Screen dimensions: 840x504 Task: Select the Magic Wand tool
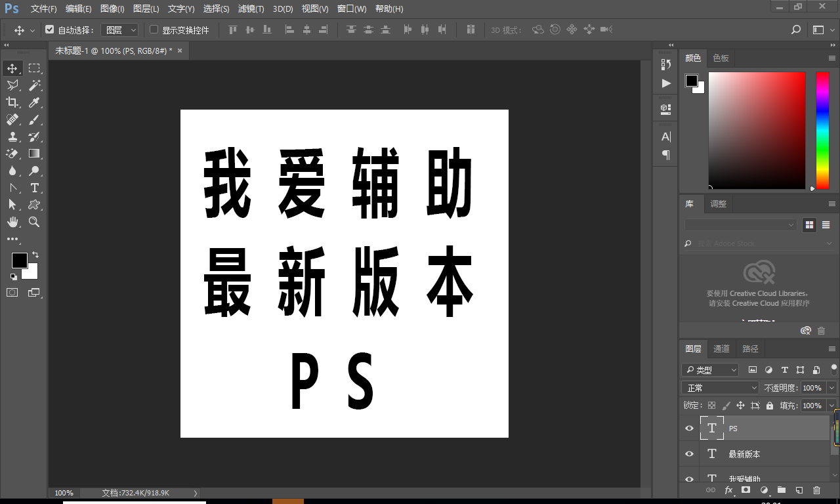click(34, 85)
